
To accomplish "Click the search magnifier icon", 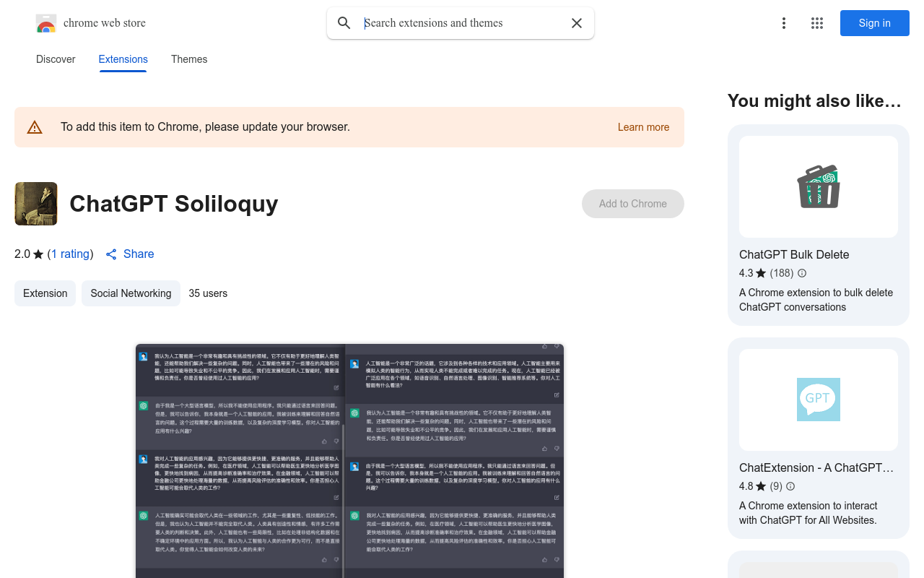I will click(344, 23).
